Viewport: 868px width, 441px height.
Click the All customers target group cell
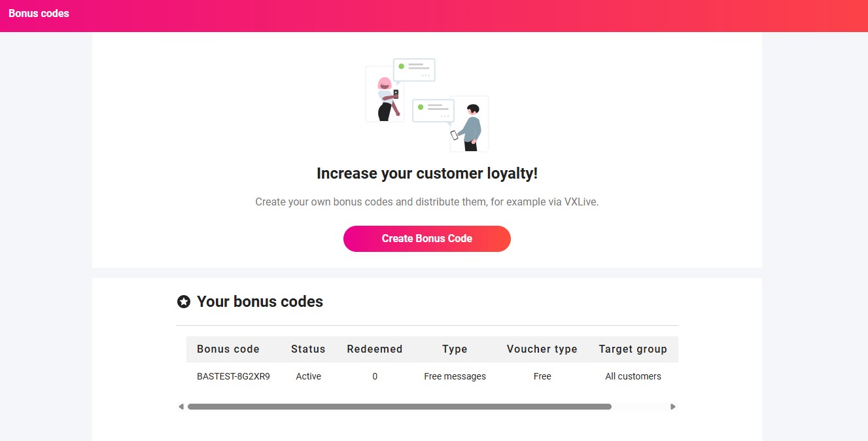click(633, 376)
